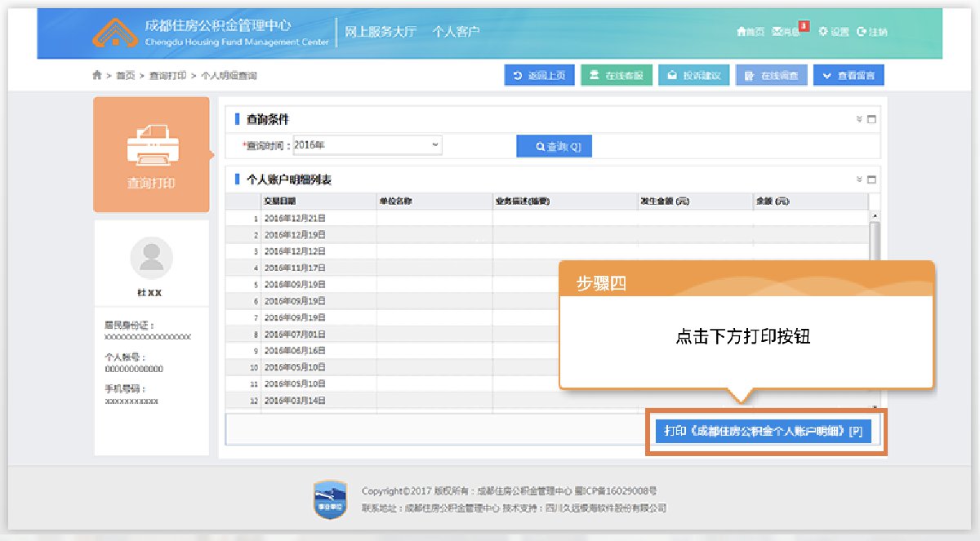Viewport: 980px width, 541px height.
Task: Click the 查询 search button
Action: click(554, 147)
